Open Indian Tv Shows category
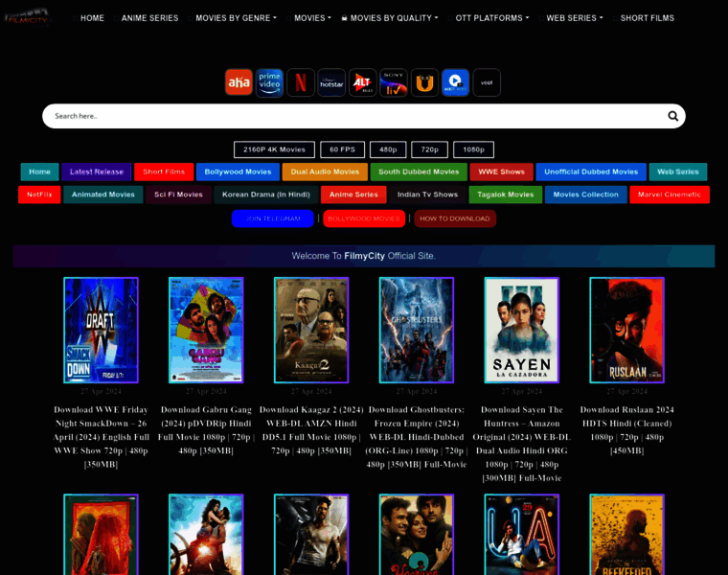Screen dimensions: 728x575 point(427,195)
